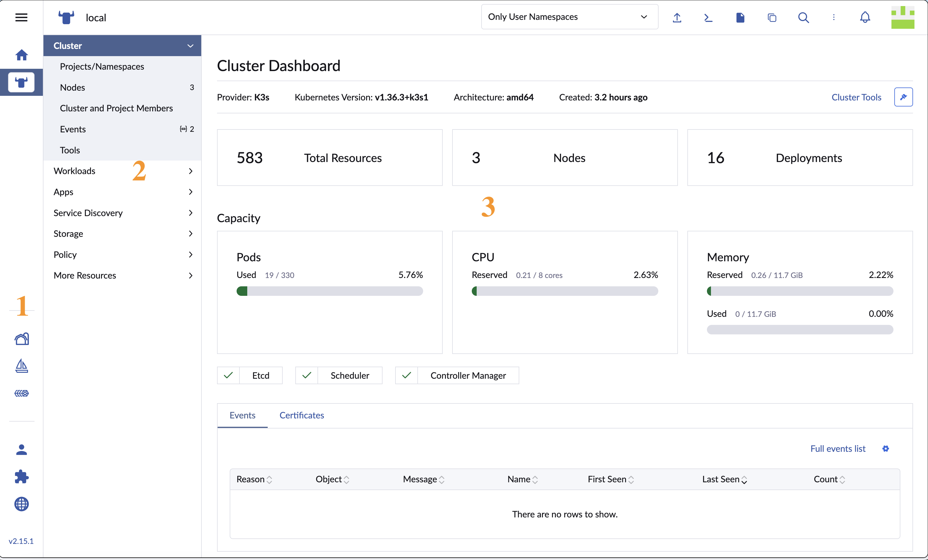Image resolution: width=928 pixels, height=560 pixels.
Task: Go to the Home icon in sidebar
Action: click(x=22, y=55)
